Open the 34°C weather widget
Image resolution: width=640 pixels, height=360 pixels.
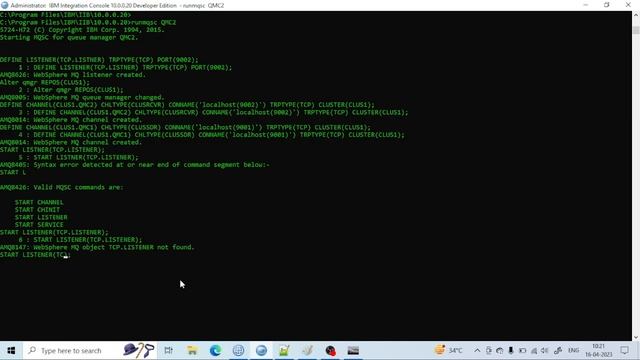pyautogui.click(x=449, y=351)
